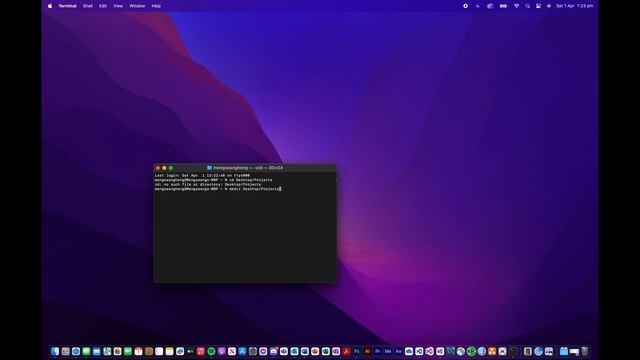640x360 pixels.
Task: Open Calendar from the Dock
Action: click(138, 351)
